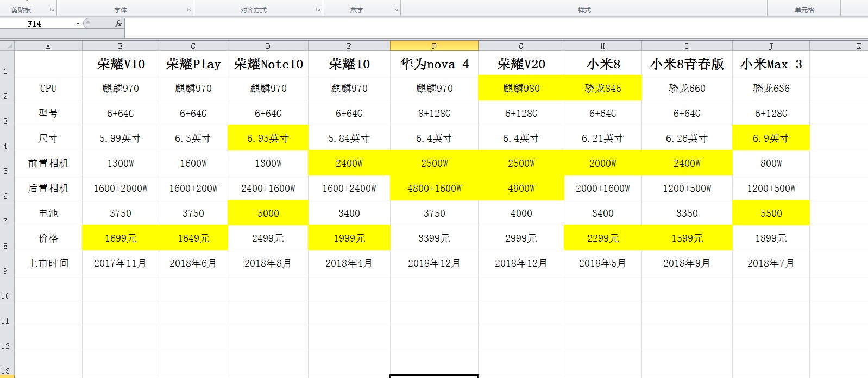Click the 小米Max 3 header cell

771,64
